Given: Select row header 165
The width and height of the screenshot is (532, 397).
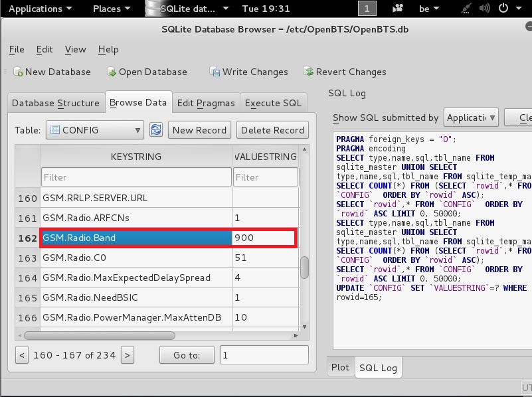Looking at the screenshot, I should click(x=28, y=297).
